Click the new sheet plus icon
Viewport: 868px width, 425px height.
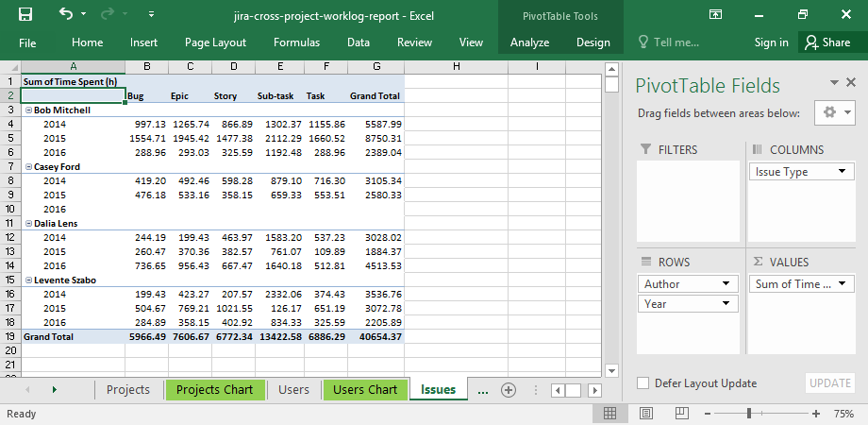(509, 389)
